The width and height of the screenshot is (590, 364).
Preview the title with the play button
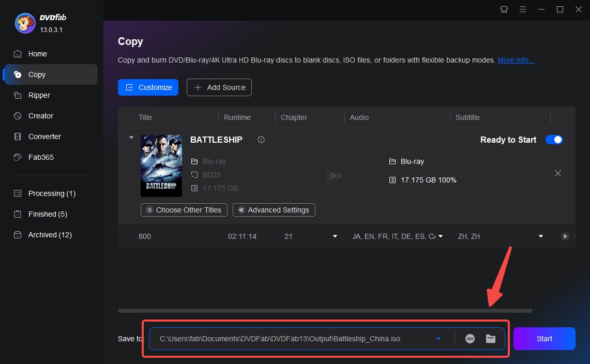(x=564, y=236)
